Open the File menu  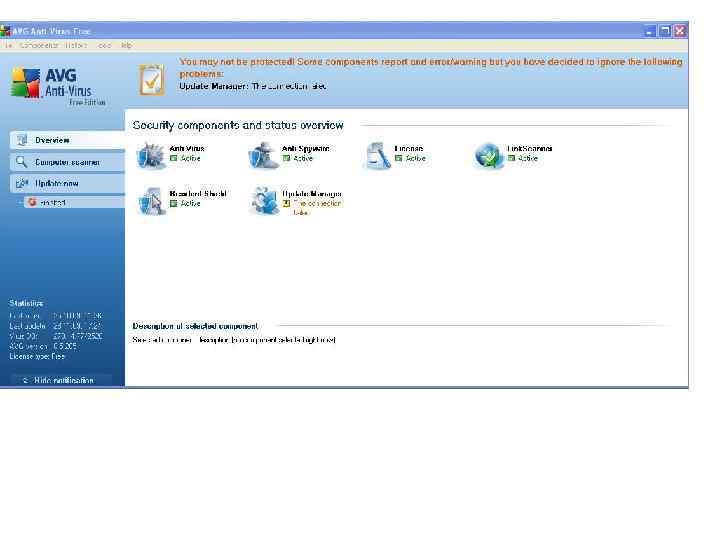click(8, 45)
